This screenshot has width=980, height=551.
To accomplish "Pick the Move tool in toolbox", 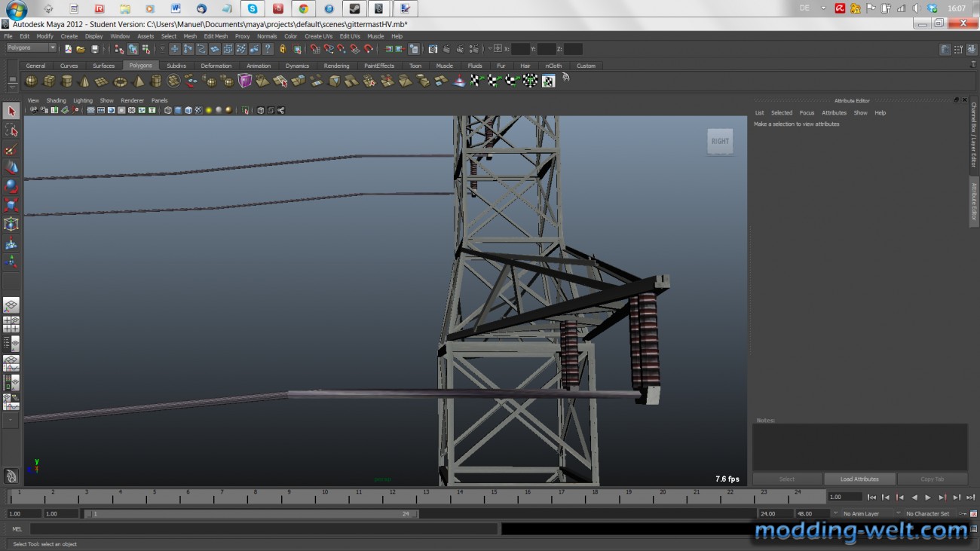I will 11,167.
